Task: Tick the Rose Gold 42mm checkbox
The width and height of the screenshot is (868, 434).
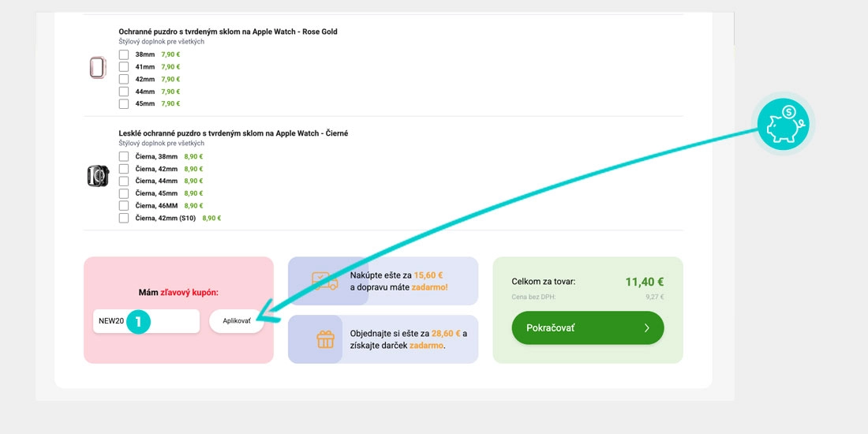Action: (x=124, y=79)
